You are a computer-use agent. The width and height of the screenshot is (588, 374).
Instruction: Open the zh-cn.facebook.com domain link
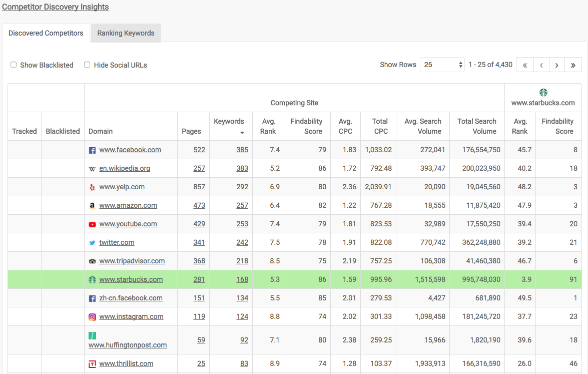point(131,298)
